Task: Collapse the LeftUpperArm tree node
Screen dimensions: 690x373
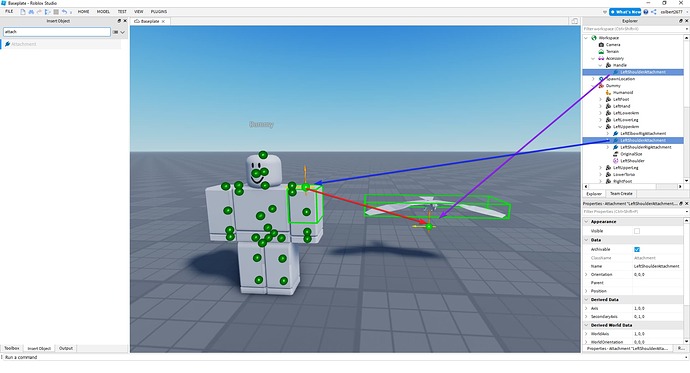Action: [600, 127]
